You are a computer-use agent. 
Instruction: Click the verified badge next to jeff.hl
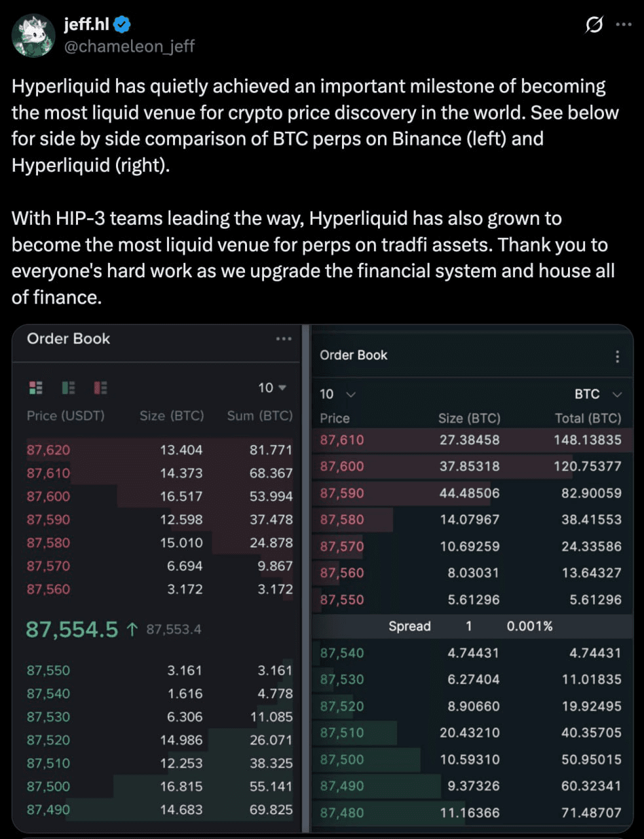pos(123,25)
